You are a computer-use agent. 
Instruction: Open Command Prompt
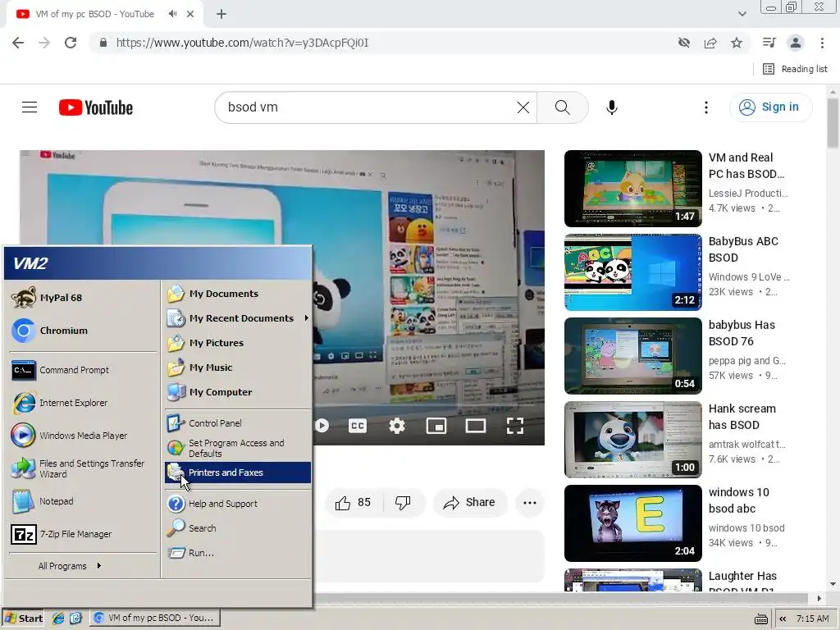(x=83, y=370)
